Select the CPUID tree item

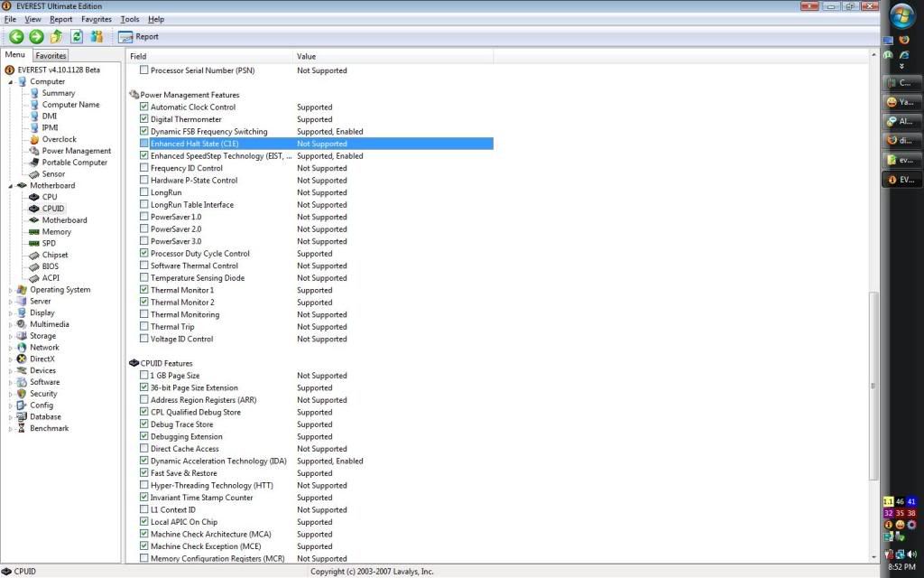[53, 209]
